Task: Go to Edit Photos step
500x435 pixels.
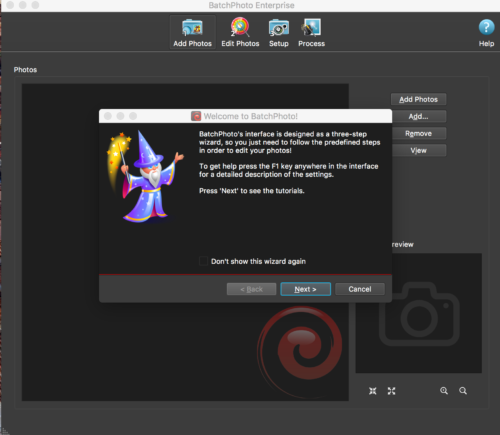Action: (240, 33)
